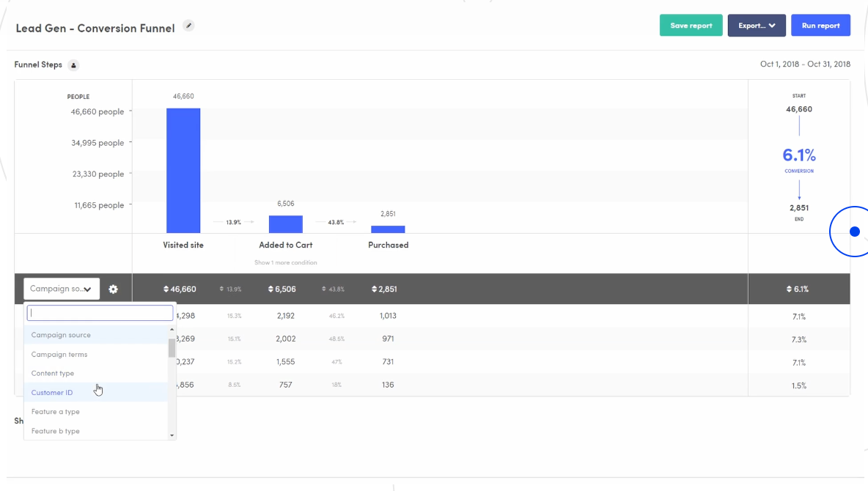The height and width of the screenshot is (491, 868).
Task: Click the person icon beside Funnel Steps
Action: pyautogui.click(x=73, y=64)
